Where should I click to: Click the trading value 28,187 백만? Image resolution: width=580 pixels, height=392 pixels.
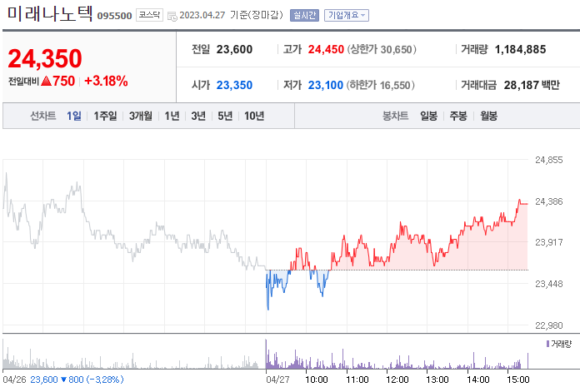point(532,85)
